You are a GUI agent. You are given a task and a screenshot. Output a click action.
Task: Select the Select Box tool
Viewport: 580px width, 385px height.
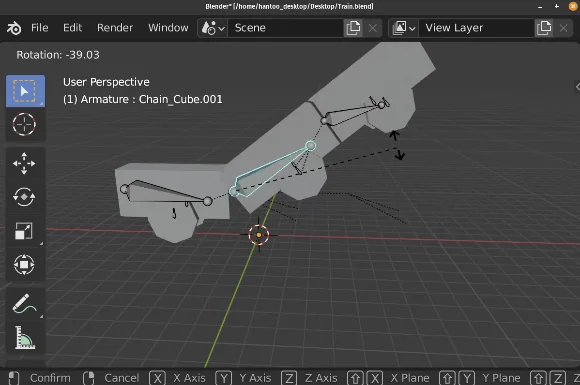point(25,91)
